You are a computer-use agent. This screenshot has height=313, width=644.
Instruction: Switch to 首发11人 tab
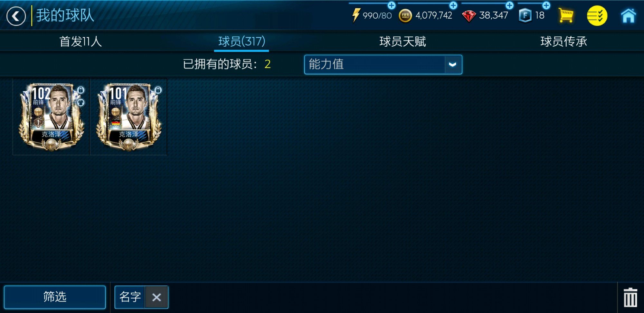coord(80,41)
